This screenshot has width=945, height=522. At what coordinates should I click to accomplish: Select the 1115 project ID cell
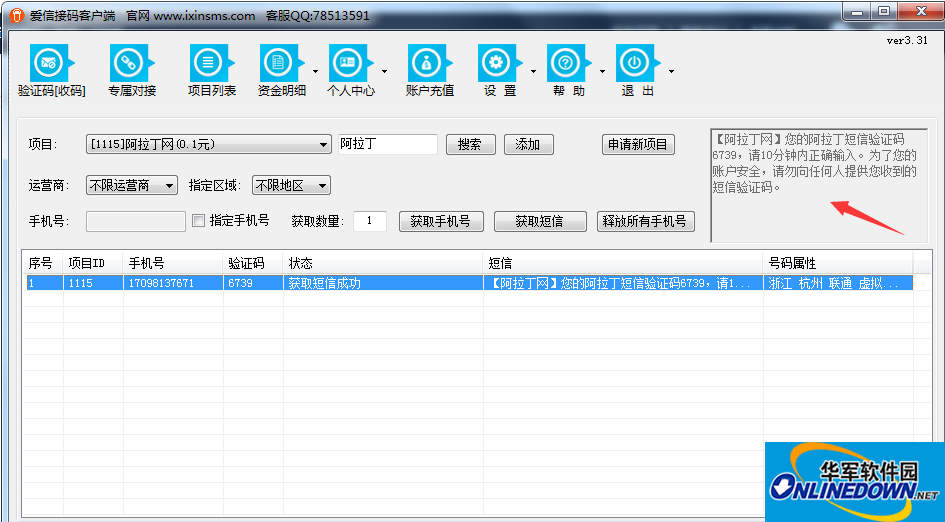coord(93,283)
